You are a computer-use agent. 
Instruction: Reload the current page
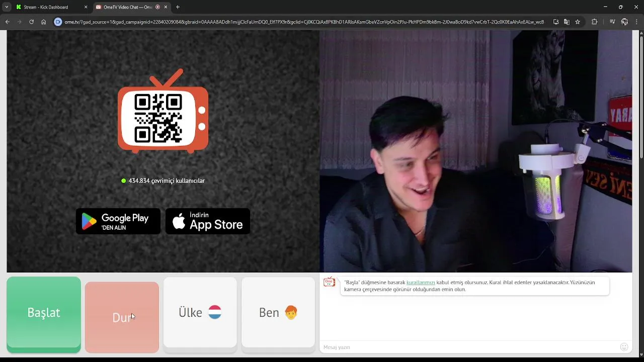[x=31, y=22]
